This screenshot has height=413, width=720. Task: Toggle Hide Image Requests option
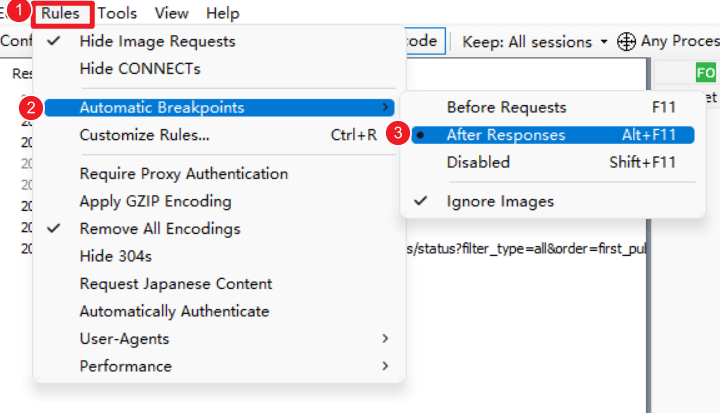tap(157, 41)
